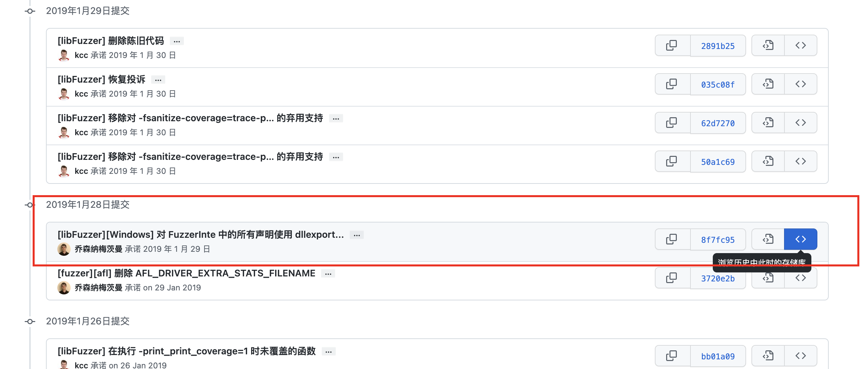The height and width of the screenshot is (369, 868).
Task: Expand description of the 删除陈旧代码 commit
Action: coord(177,41)
